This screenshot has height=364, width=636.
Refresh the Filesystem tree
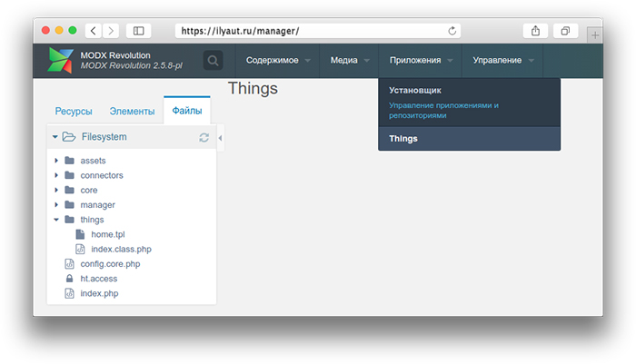click(204, 137)
